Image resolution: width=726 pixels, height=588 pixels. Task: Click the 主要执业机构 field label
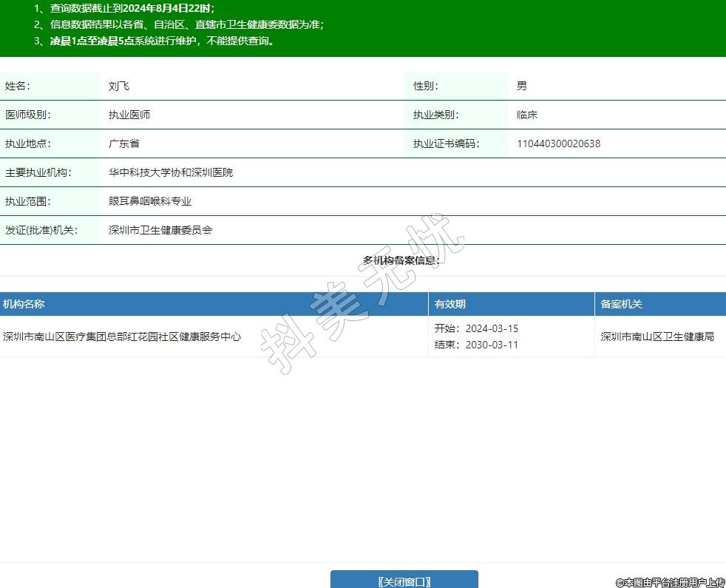pyautogui.click(x=38, y=172)
